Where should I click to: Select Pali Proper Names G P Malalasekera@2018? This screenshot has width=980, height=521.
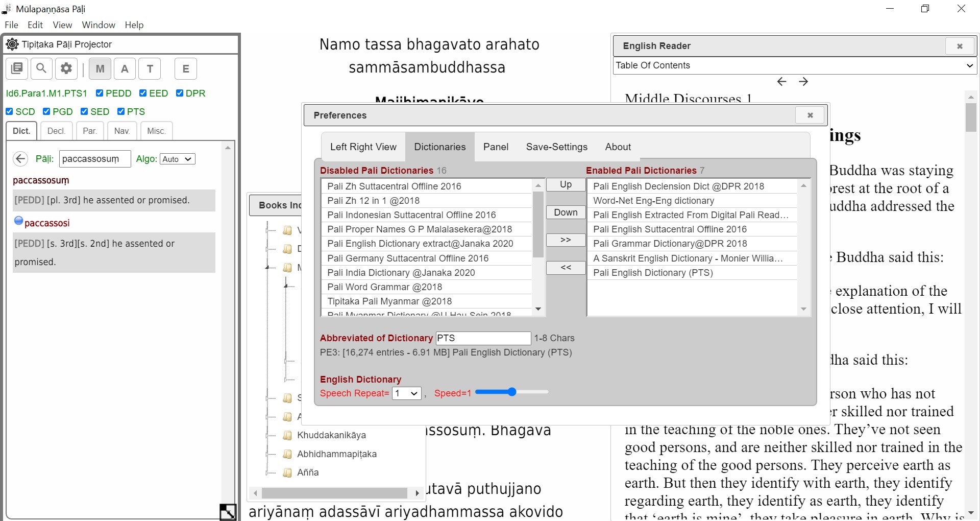tap(427, 229)
